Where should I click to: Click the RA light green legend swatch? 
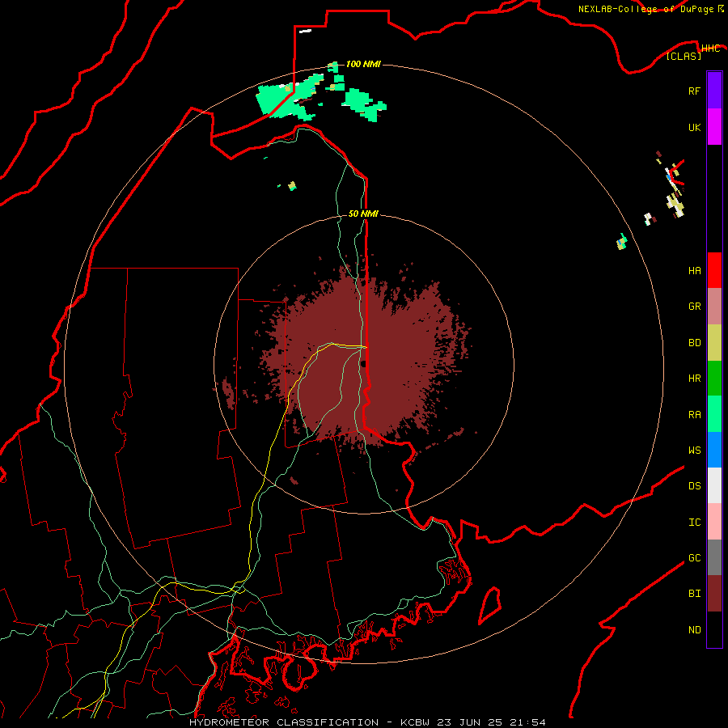(714, 414)
